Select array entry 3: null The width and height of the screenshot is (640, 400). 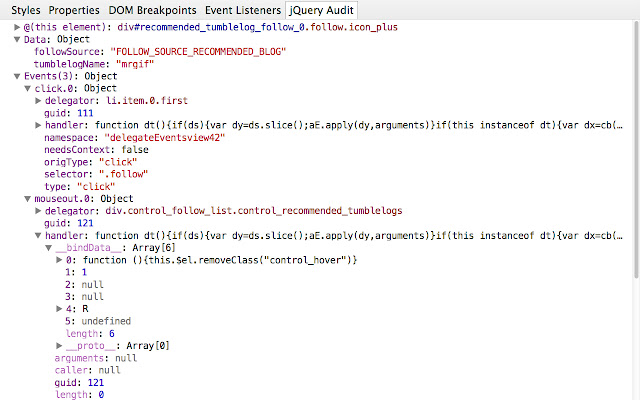84,297
